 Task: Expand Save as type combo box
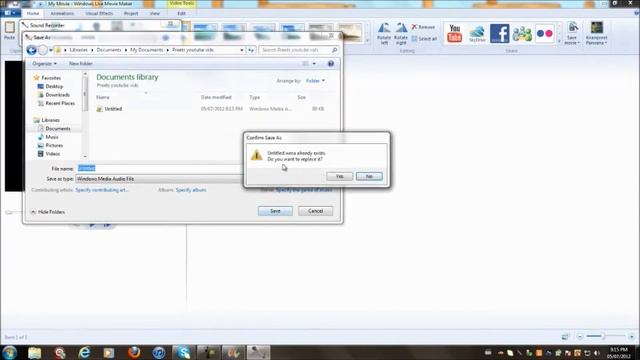pyautogui.click(x=158, y=179)
